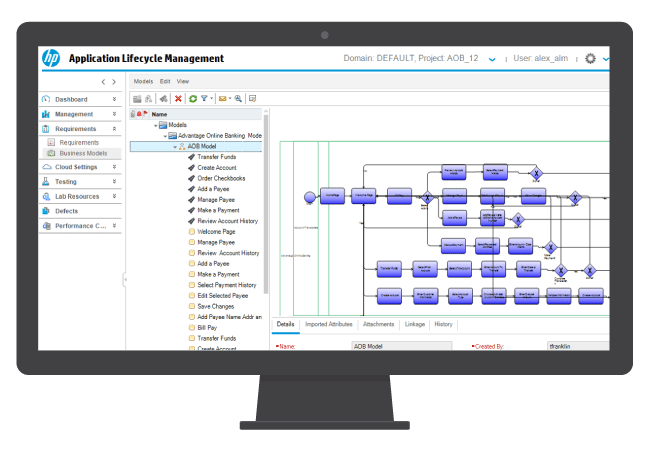The width and height of the screenshot is (650, 450).
Task: Click the Dashboard gauge icon
Action: click(x=46, y=99)
